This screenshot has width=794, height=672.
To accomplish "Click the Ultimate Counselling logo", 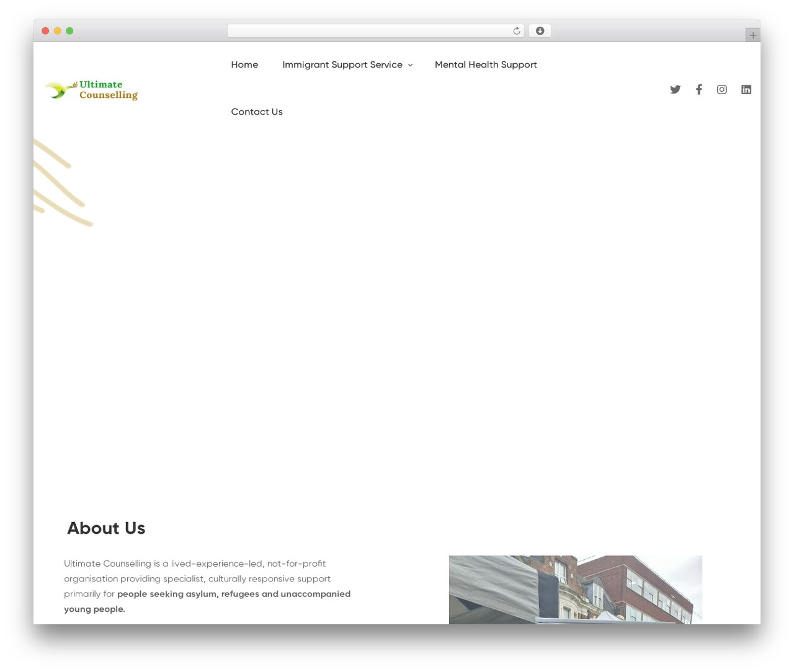I will tap(92, 90).
